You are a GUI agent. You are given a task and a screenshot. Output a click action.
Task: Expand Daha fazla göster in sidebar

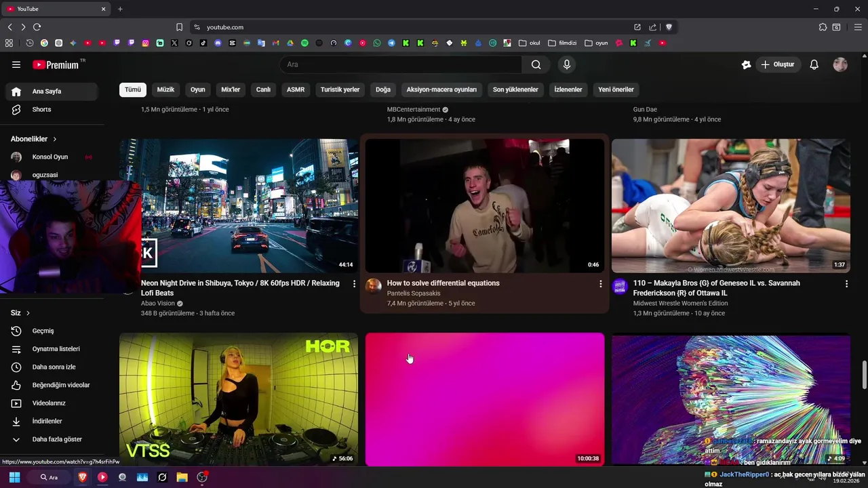click(x=52, y=439)
